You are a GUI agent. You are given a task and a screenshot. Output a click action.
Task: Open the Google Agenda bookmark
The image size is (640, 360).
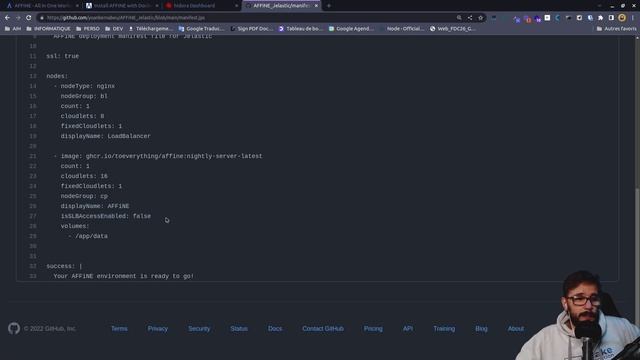(x=351, y=29)
